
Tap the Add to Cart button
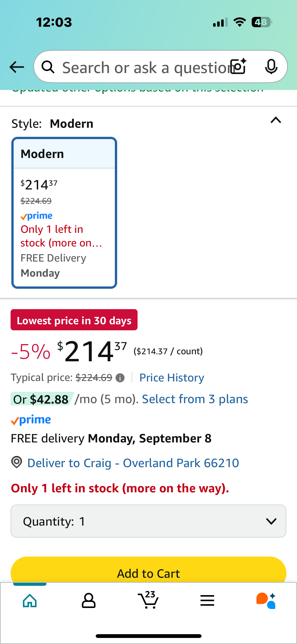pyautogui.click(x=148, y=572)
